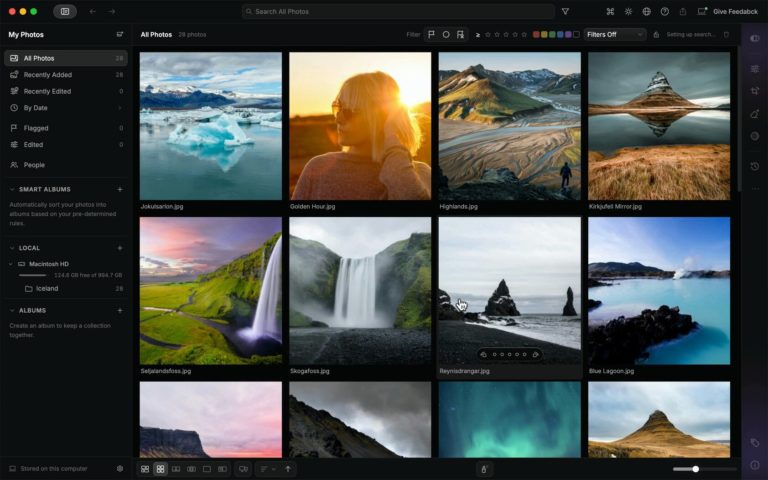Viewport: 768px width, 480px height.
Task: Open the Filters Off dropdown
Action: pos(615,34)
